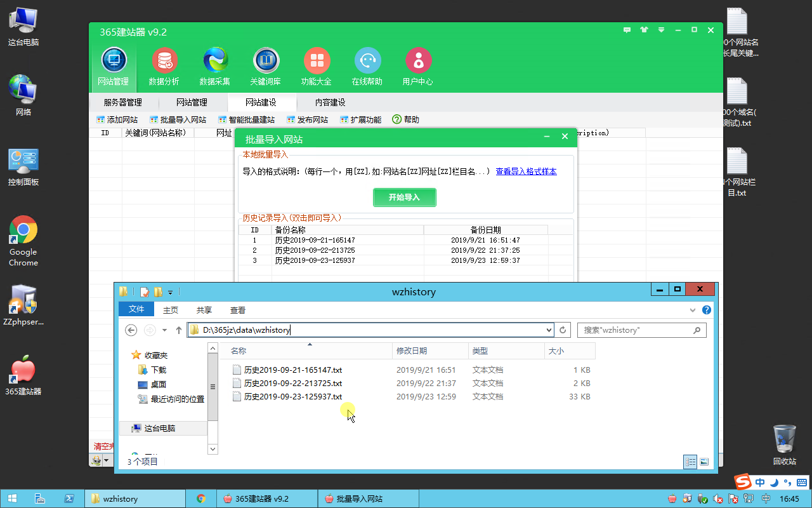Click 搜索"wzhistory" search box
Viewport: 812px width, 508px height.
click(641, 330)
